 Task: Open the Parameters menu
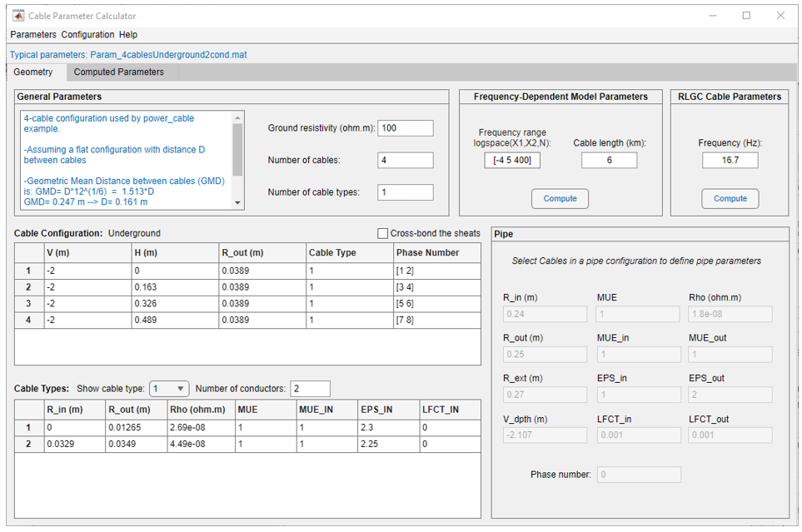pyautogui.click(x=33, y=35)
